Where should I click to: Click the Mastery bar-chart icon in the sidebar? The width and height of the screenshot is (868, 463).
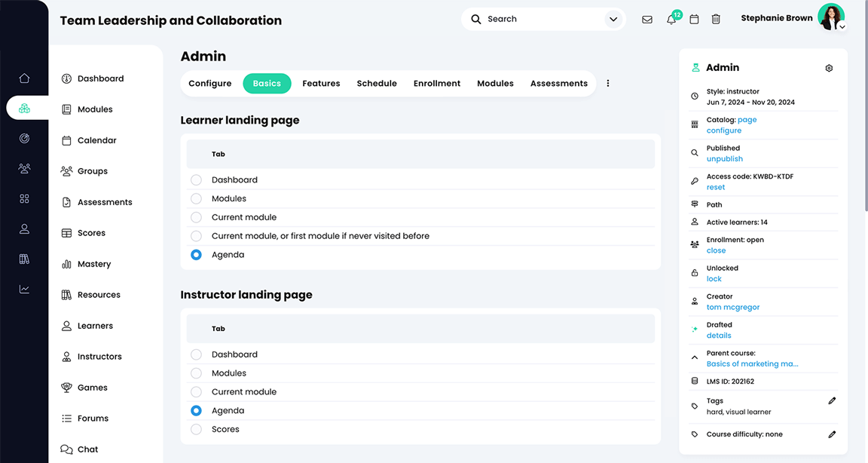(x=68, y=263)
